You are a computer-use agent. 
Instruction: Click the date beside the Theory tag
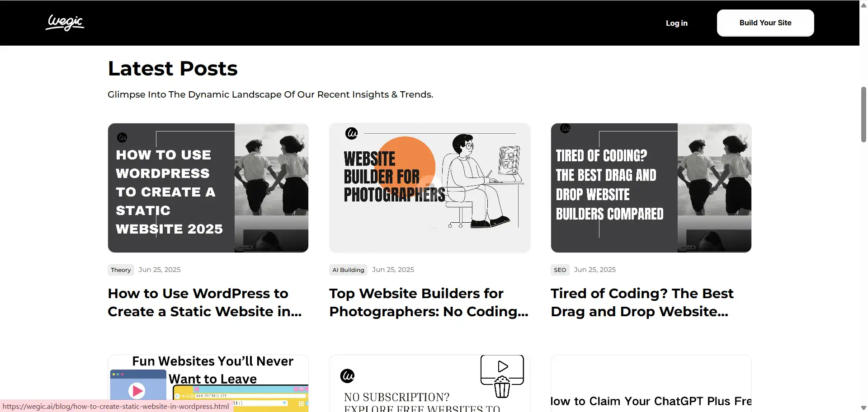[160, 270]
